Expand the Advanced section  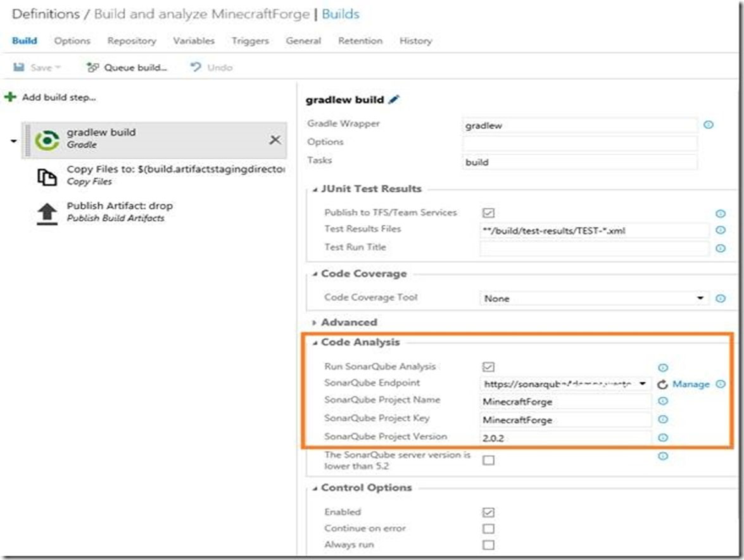pos(315,323)
